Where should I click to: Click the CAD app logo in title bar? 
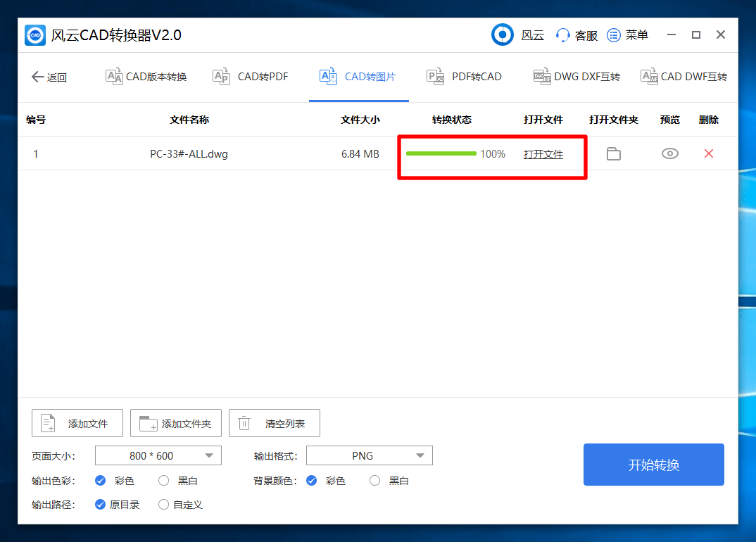coord(35,35)
